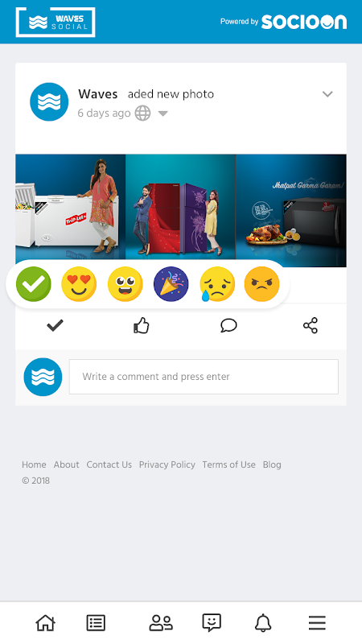Open the Privacy Policy footer link
Screen dimensions: 362x644
pos(167,464)
